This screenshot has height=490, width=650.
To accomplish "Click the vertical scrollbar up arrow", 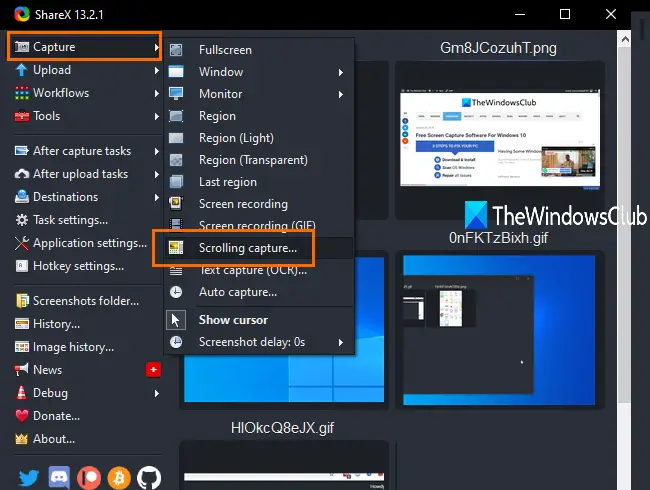I will tap(625, 39).
